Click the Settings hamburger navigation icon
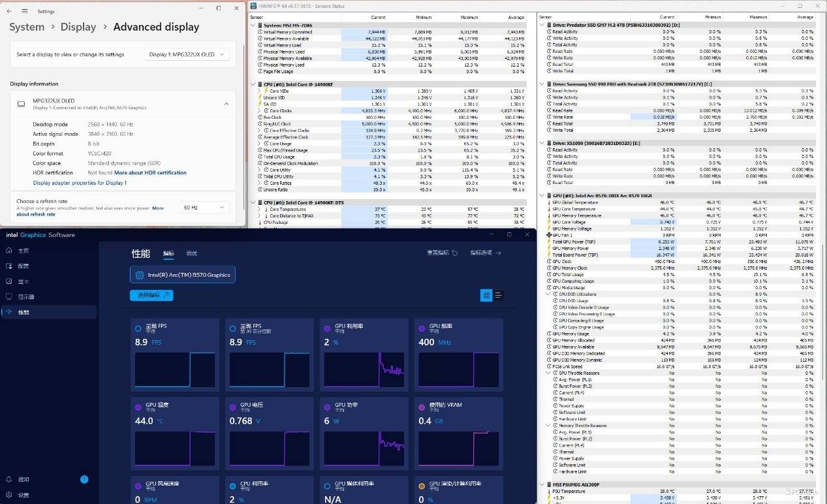 (x=25, y=11)
